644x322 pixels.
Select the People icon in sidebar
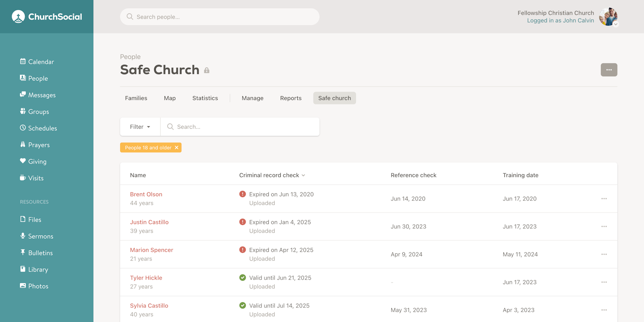click(22, 78)
